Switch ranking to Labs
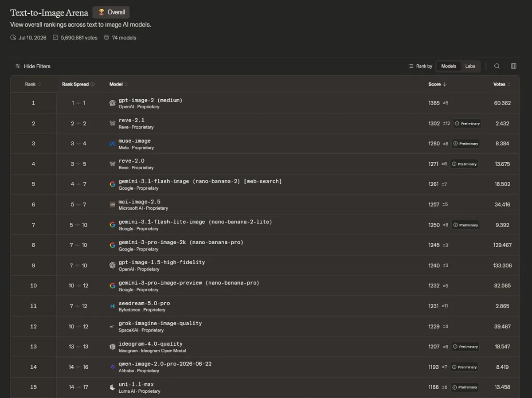 (x=470, y=66)
